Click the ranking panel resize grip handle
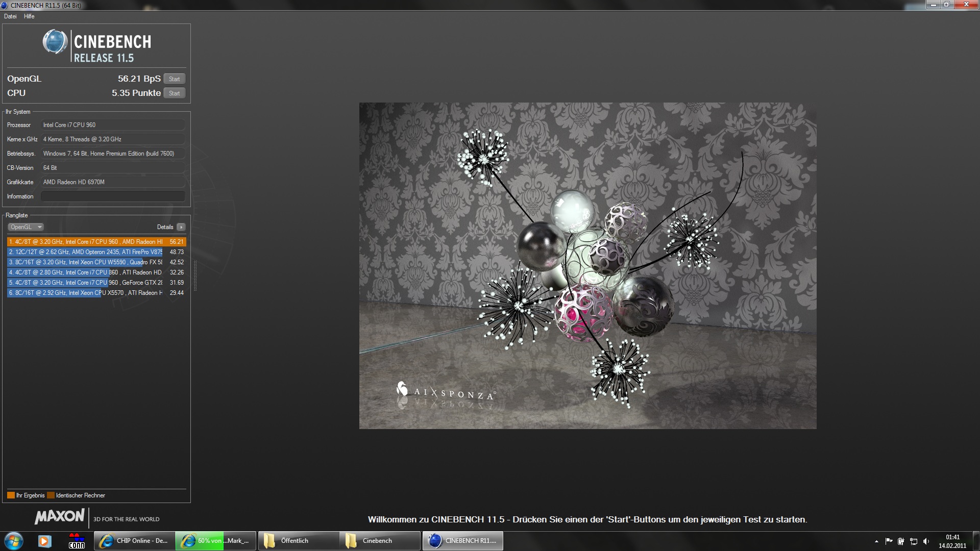The height and width of the screenshot is (551, 980). click(x=195, y=275)
